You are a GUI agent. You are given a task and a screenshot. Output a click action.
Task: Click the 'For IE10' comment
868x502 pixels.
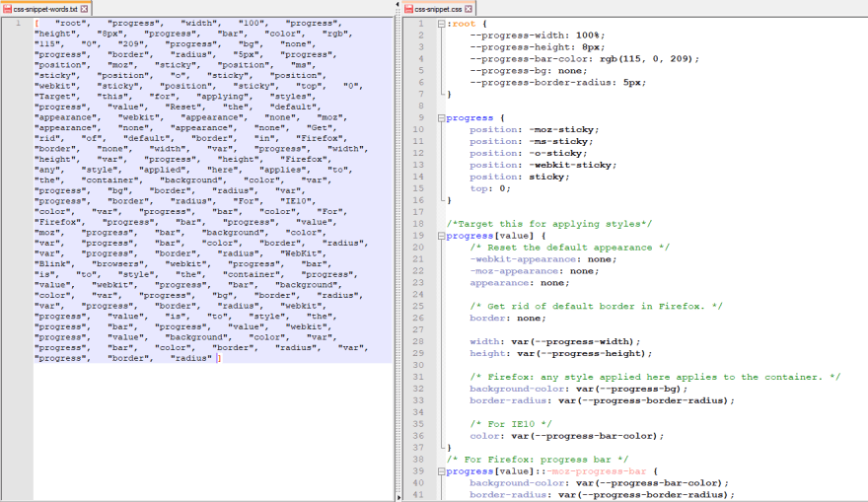pyautogui.click(x=510, y=424)
